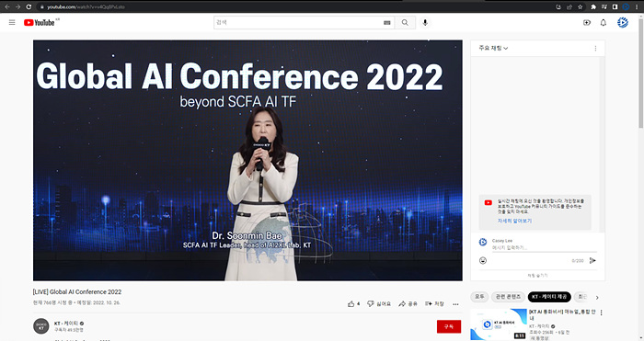Open the account avatar menu
This screenshot has width=644, height=341.
point(623,23)
